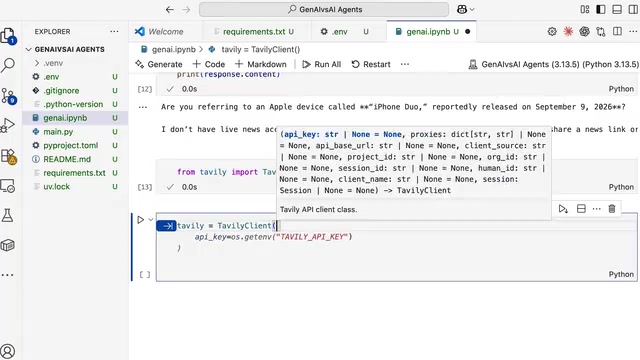Open Copilot chat menu in title bar

[465, 9]
